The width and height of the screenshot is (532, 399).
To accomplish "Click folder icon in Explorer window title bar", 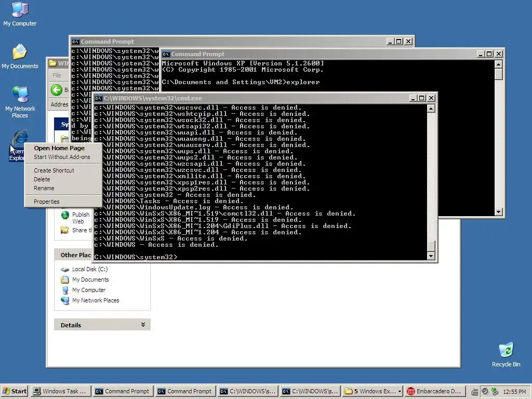I will click(x=52, y=63).
